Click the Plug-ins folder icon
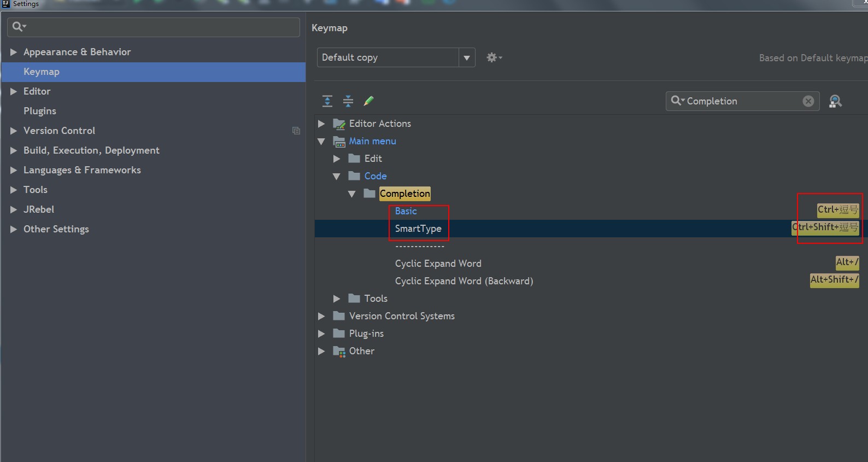The height and width of the screenshot is (462, 868). (x=339, y=334)
